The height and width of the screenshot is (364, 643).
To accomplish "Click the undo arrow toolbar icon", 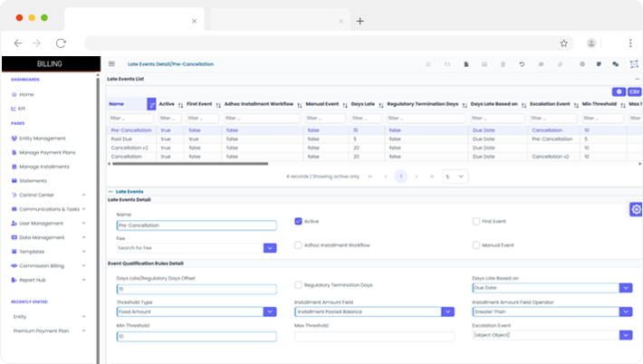I will click(x=522, y=64).
